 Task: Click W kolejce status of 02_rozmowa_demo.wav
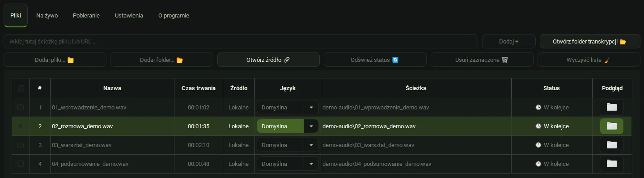click(x=552, y=126)
